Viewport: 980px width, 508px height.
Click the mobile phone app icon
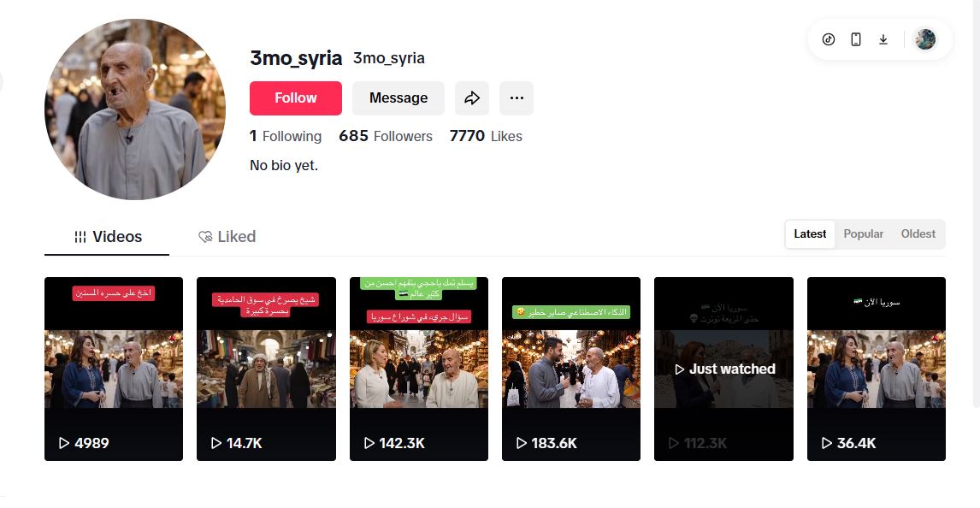coord(856,39)
